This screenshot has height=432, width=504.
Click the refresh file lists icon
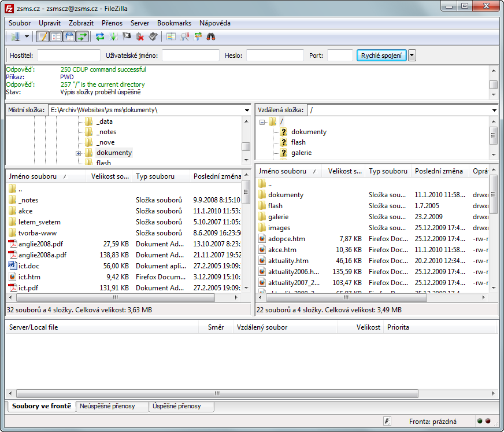click(x=100, y=36)
